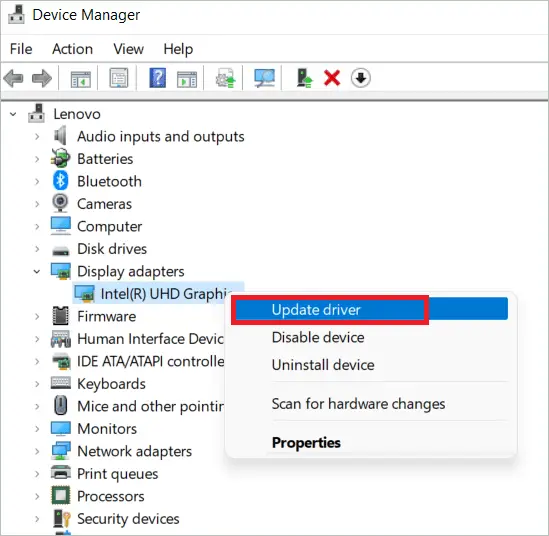Click Scan for hardware changes monitor icon
The width and height of the screenshot is (549, 536).
click(x=264, y=78)
